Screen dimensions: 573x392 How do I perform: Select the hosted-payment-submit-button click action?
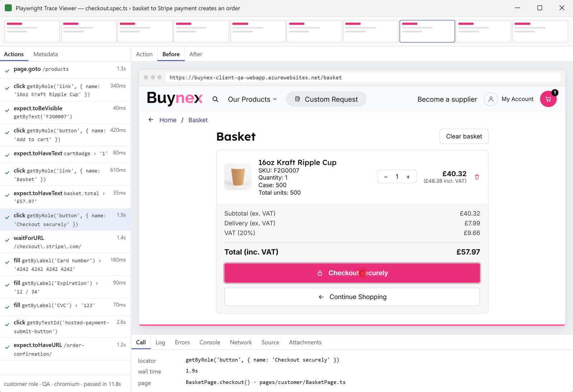coord(65,326)
